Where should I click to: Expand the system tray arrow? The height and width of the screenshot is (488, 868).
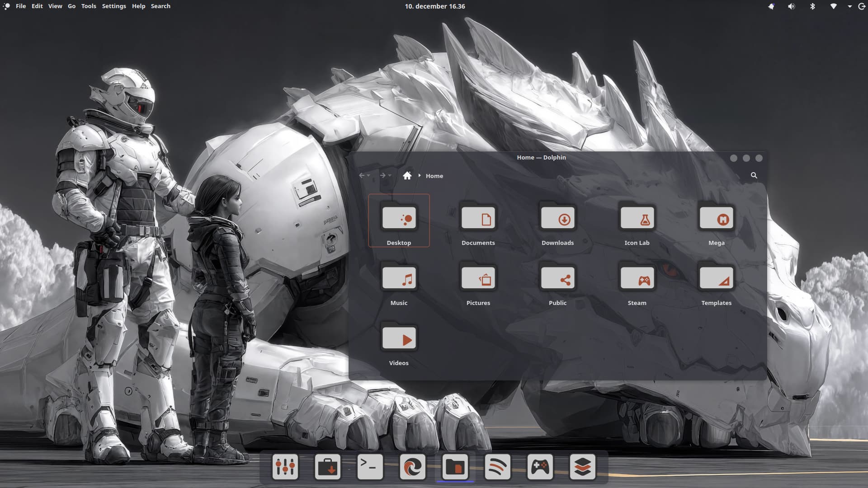coord(849,6)
